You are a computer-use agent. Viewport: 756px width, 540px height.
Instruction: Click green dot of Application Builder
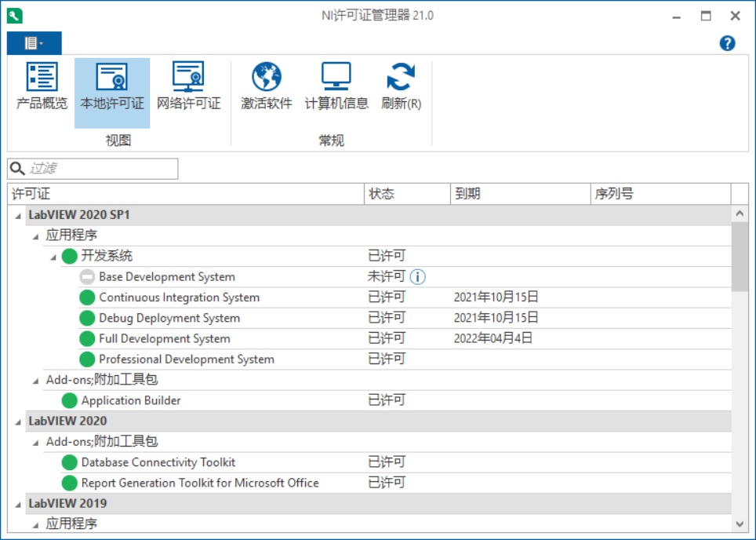pyautogui.click(x=70, y=400)
